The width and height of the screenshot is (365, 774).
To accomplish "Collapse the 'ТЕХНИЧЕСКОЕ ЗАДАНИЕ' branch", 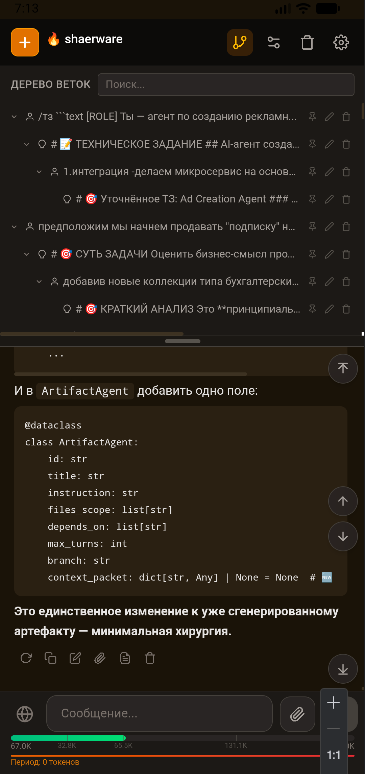I will pyautogui.click(x=27, y=144).
